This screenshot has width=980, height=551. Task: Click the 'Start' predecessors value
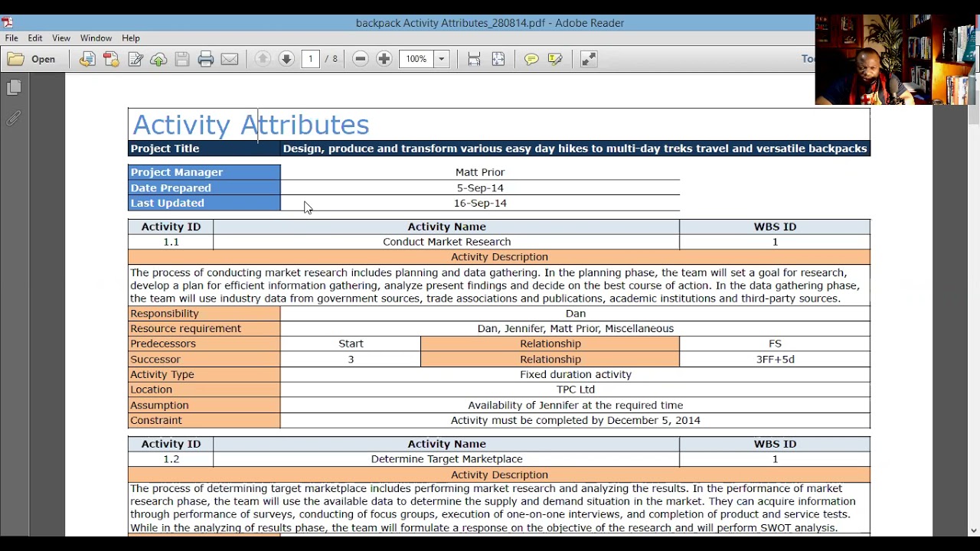coord(351,344)
